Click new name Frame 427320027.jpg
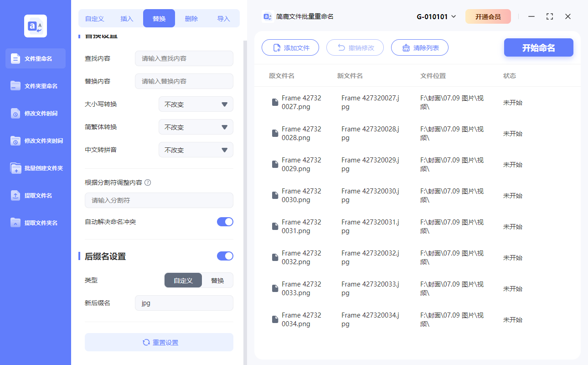The image size is (588, 365). [x=371, y=102]
